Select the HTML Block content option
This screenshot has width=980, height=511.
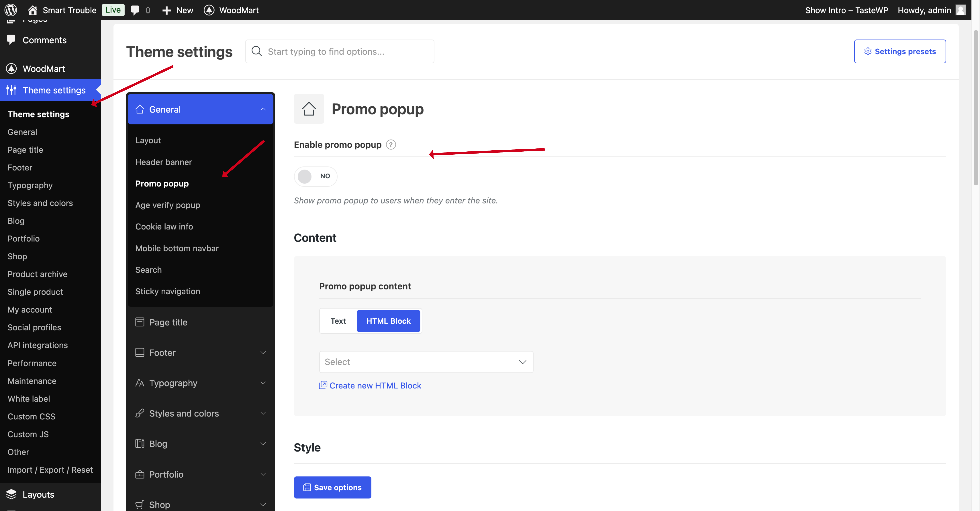(388, 321)
